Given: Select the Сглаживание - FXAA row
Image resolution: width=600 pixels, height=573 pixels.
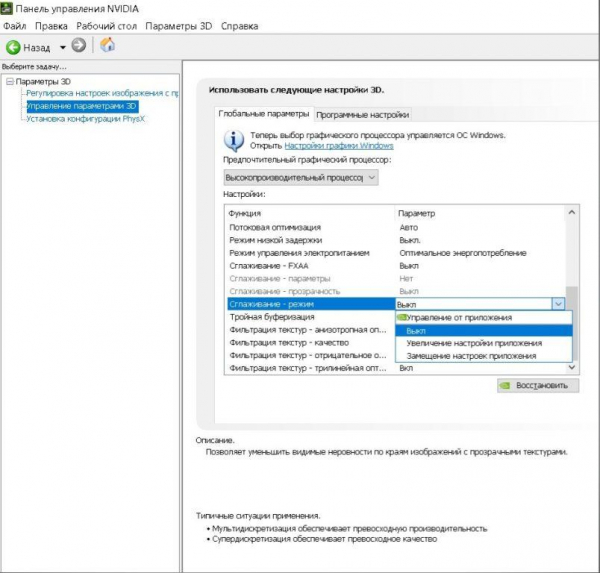Looking at the screenshot, I should tap(396, 266).
